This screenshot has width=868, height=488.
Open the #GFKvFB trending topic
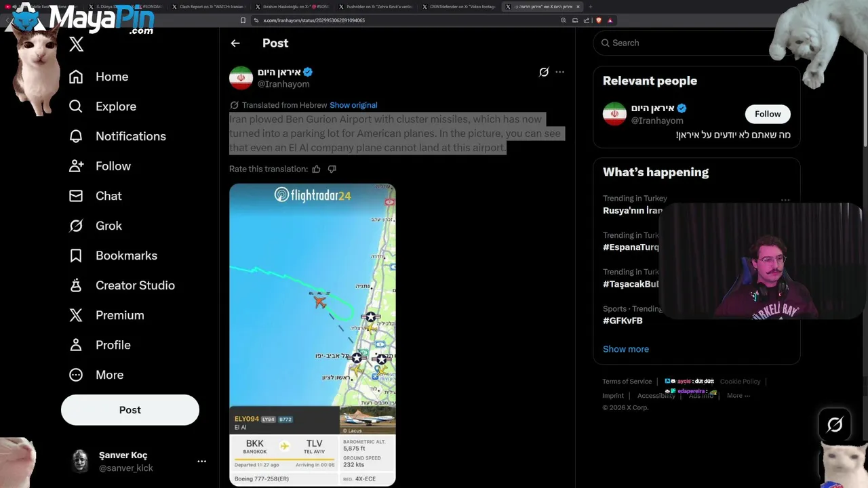[623, 321]
